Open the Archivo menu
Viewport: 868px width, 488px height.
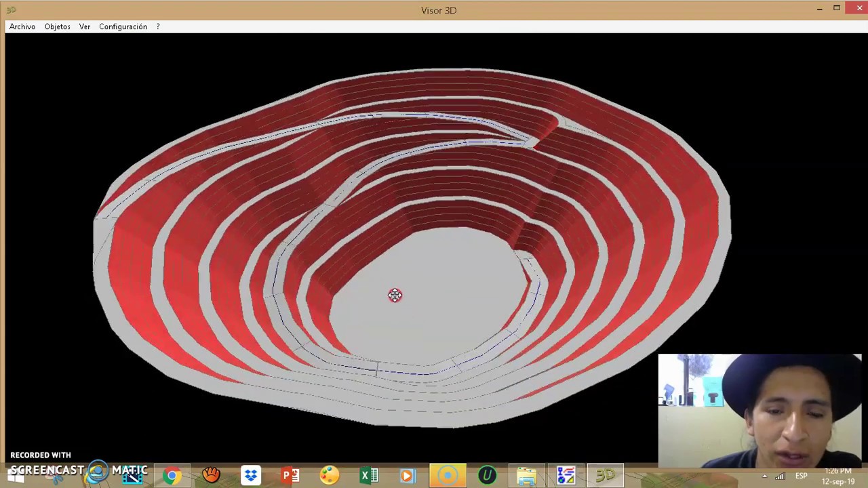[22, 26]
